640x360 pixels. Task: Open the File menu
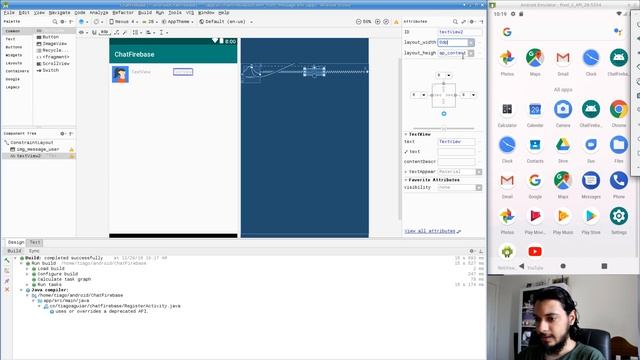9,13
